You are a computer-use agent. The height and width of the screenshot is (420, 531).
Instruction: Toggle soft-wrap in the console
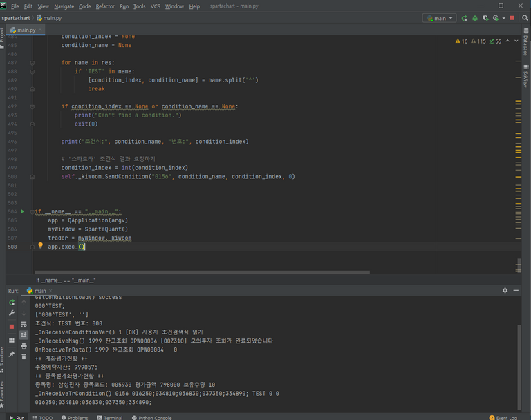[24, 324]
